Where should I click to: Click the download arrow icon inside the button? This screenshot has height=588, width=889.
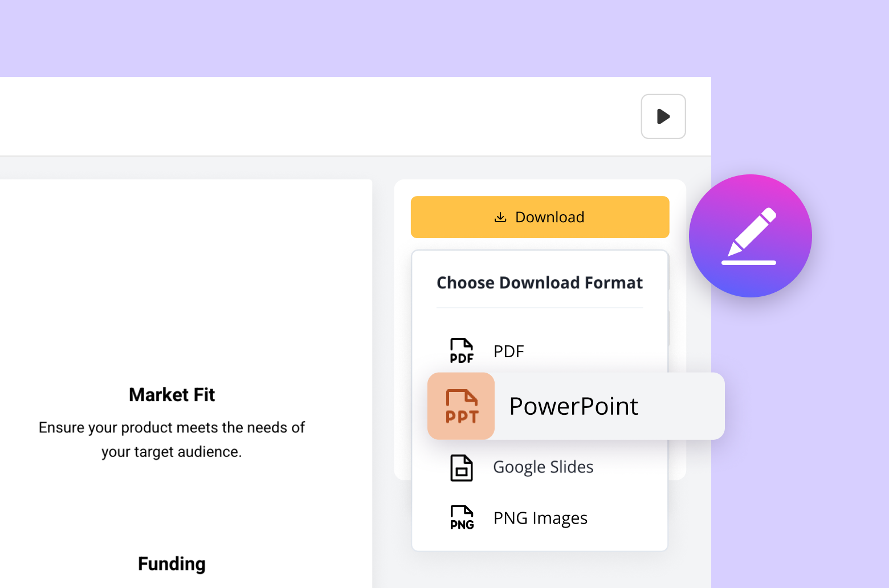[x=500, y=217]
